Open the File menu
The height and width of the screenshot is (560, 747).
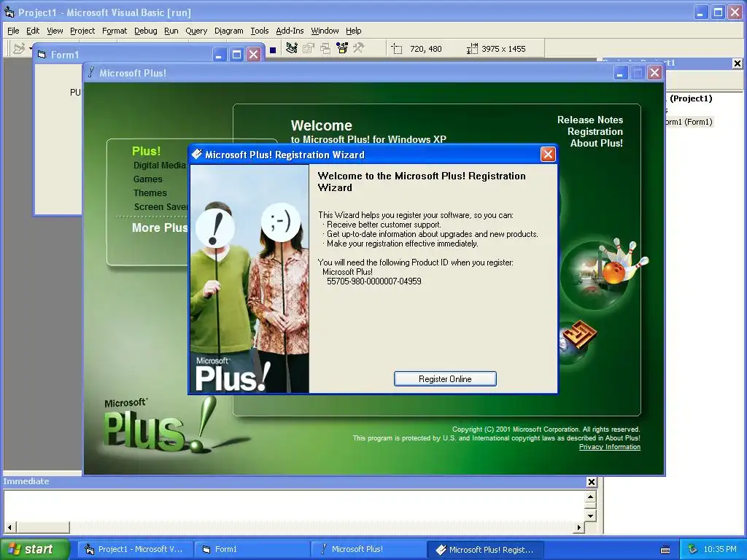click(x=13, y=31)
